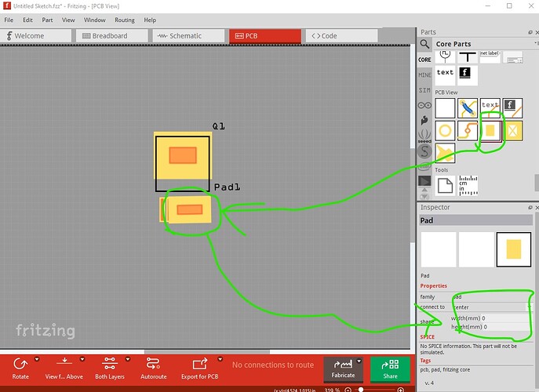Pick the schematic frame part
Screen dimensions: 539x392
click(513, 57)
